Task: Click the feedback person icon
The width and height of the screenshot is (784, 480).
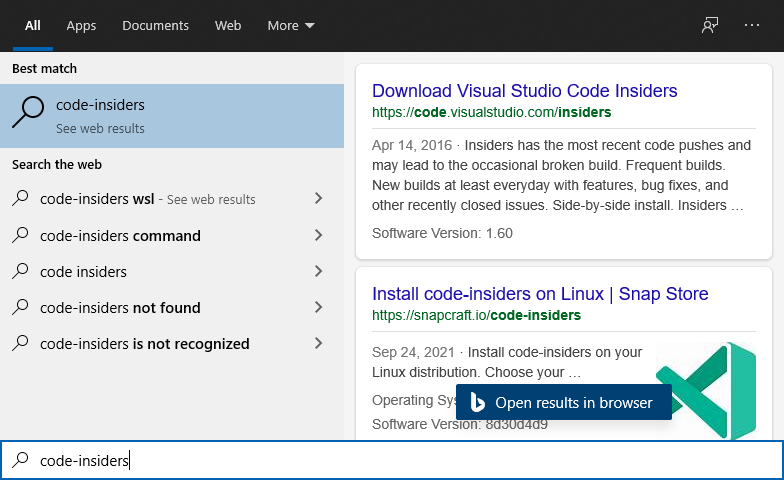Action: 710,25
